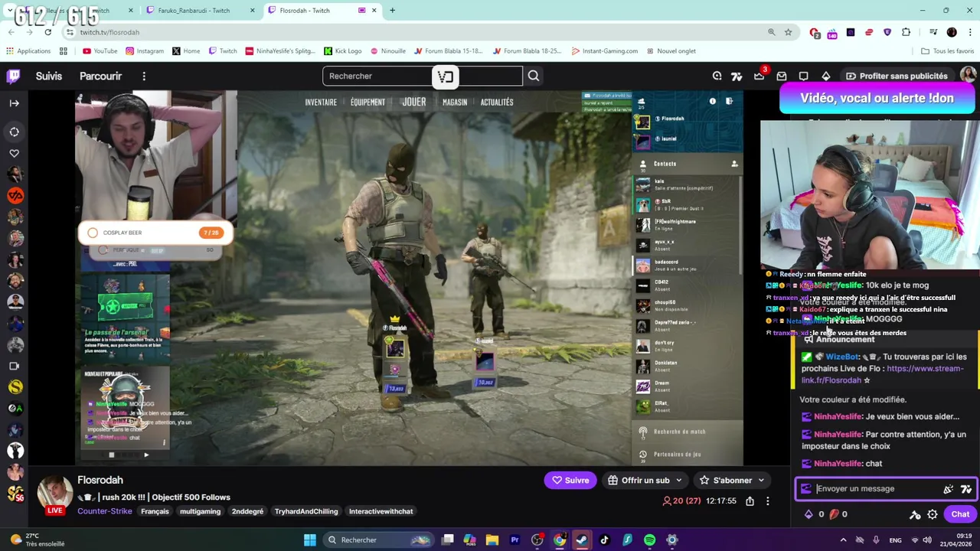
Task: Open the S'abonner subscribe dropdown
Action: pyautogui.click(x=731, y=480)
